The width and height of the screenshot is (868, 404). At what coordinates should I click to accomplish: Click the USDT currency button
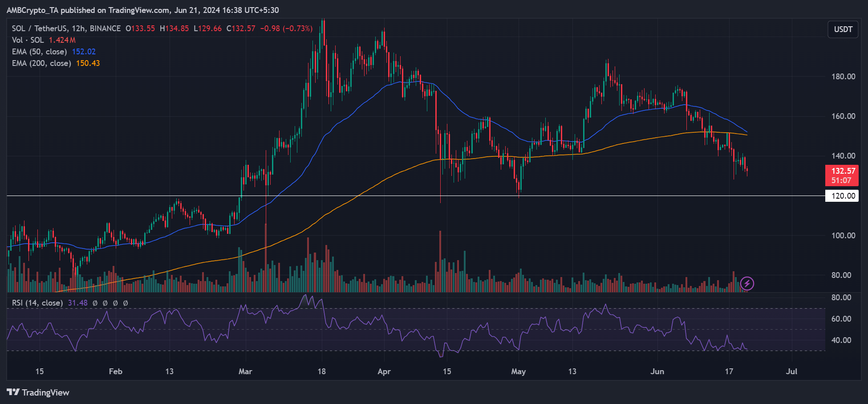pyautogui.click(x=843, y=29)
